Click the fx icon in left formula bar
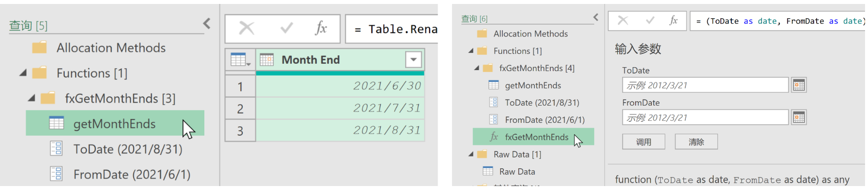Image resolution: width=868 pixels, height=190 pixels. [x=321, y=28]
